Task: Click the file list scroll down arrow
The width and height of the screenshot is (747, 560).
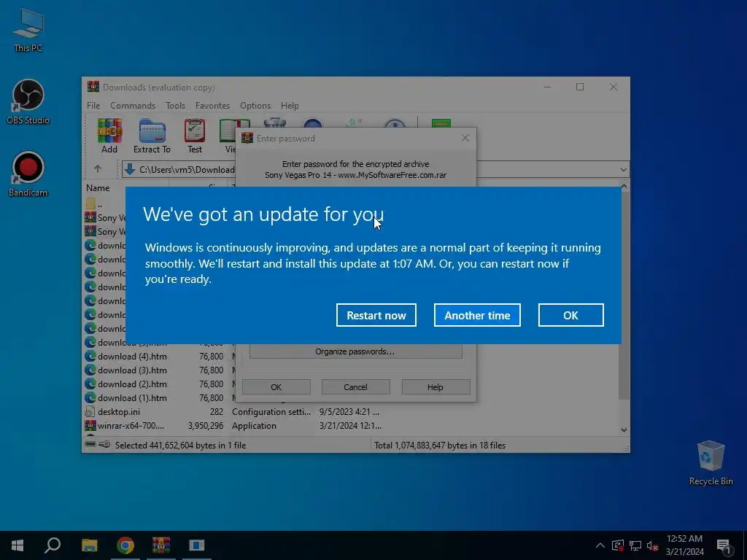Action: [624, 429]
